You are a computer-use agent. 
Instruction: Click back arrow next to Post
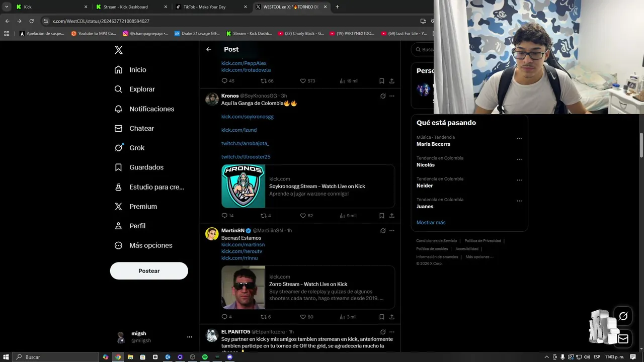coord(209,49)
